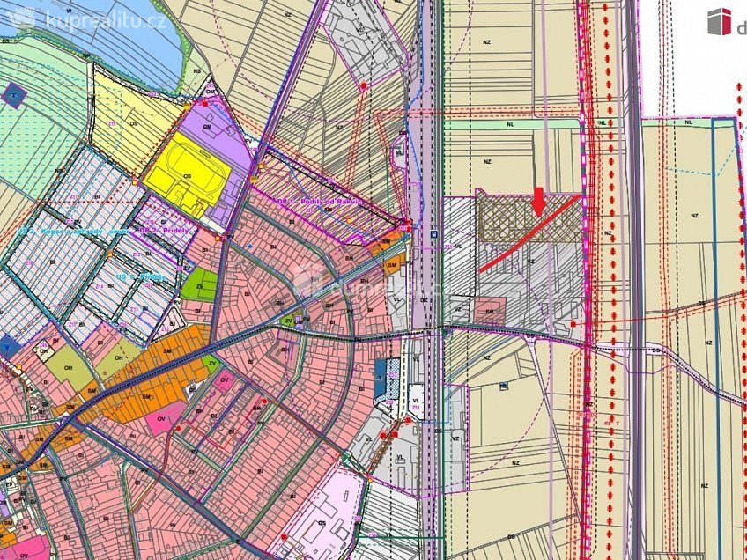
Task: Click the DP 2 - Přídely zone text
Action: (163, 229)
